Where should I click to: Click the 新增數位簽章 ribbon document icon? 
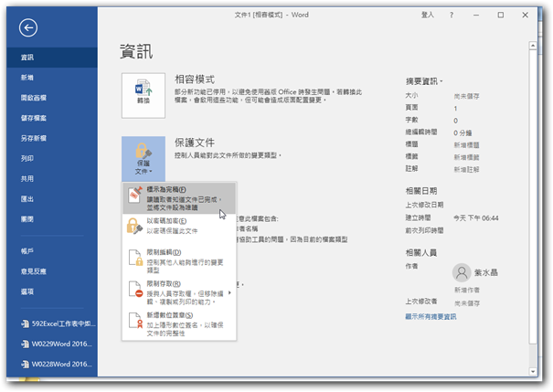tap(135, 321)
